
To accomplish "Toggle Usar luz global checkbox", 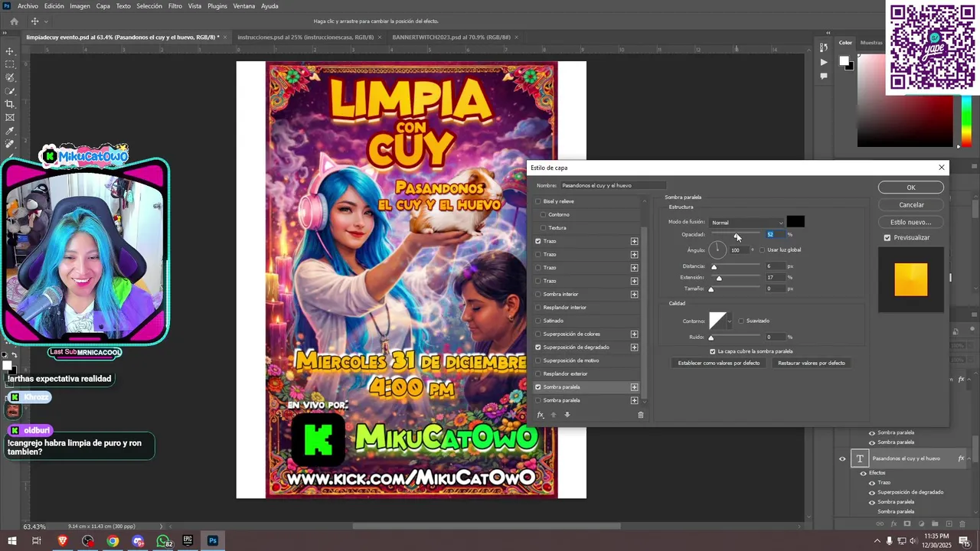I will (763, 249).
